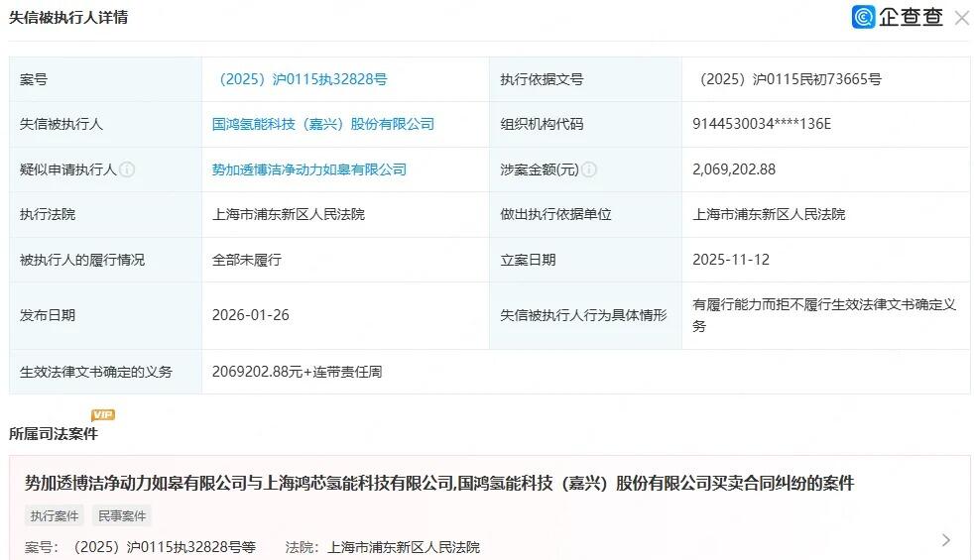This screenshot has height=560, width=974.
Task: Click the amount 2,069,202.88 cell
Action: tap(734, 169)
